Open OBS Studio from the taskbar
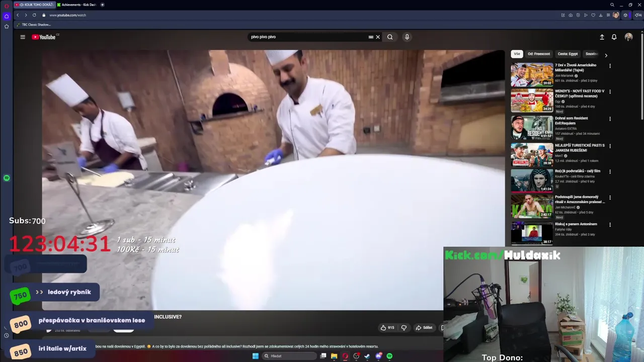This screenshot has width=644, height=362. point(356,356)
